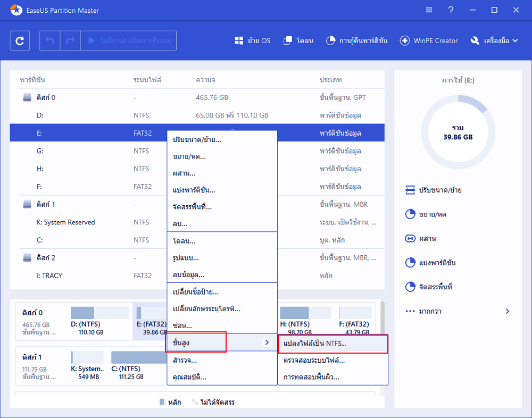Click the help question mark icon
532x418 pixels.
click(451, 10)
